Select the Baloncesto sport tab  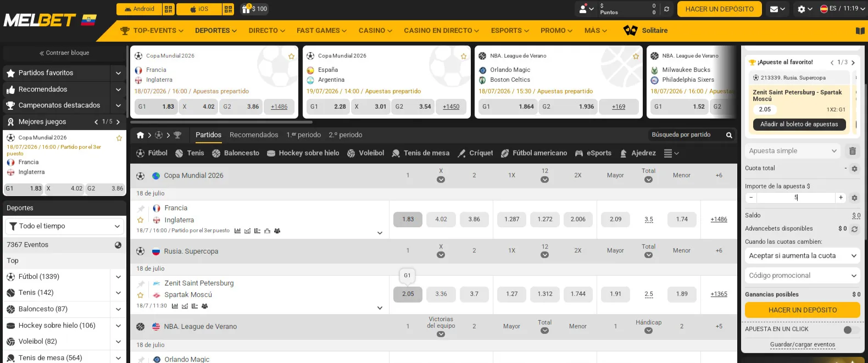pos(236,153)
